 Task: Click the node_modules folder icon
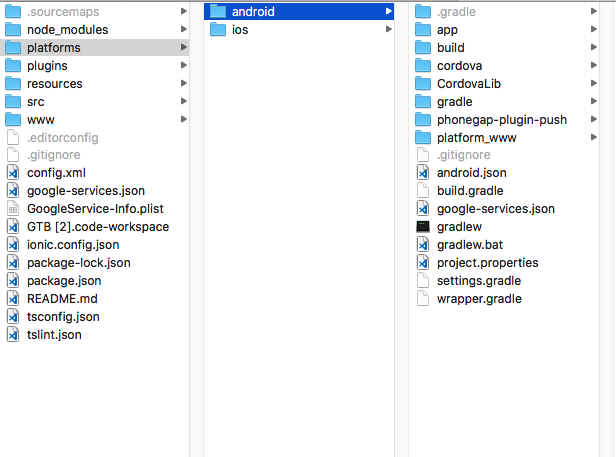point(13,29)
